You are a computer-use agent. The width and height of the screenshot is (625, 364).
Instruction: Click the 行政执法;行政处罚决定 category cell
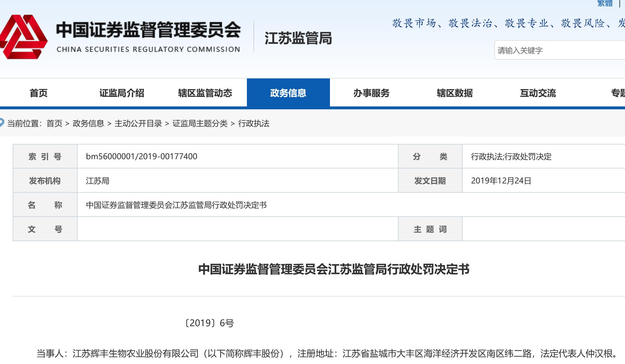tap(511, 157)
